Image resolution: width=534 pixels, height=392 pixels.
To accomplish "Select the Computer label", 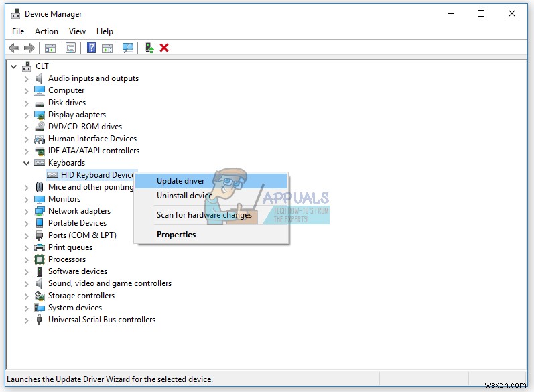I will [66, 90].
